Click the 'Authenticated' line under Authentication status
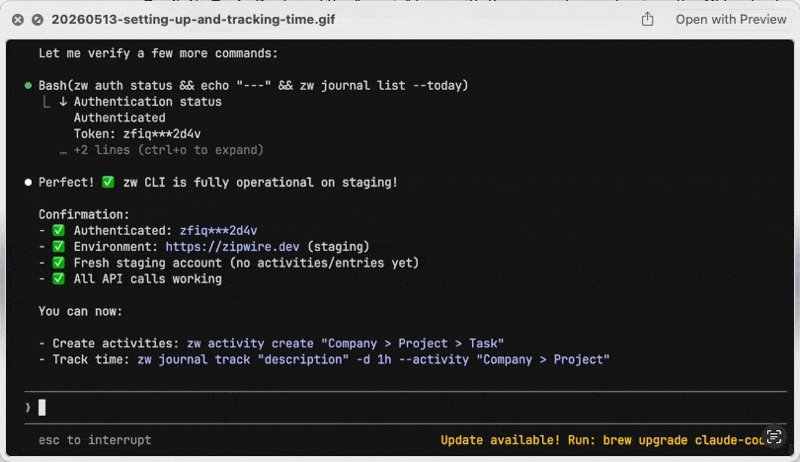This screenshot has width=800, height=462. click(x=119, y=118)
